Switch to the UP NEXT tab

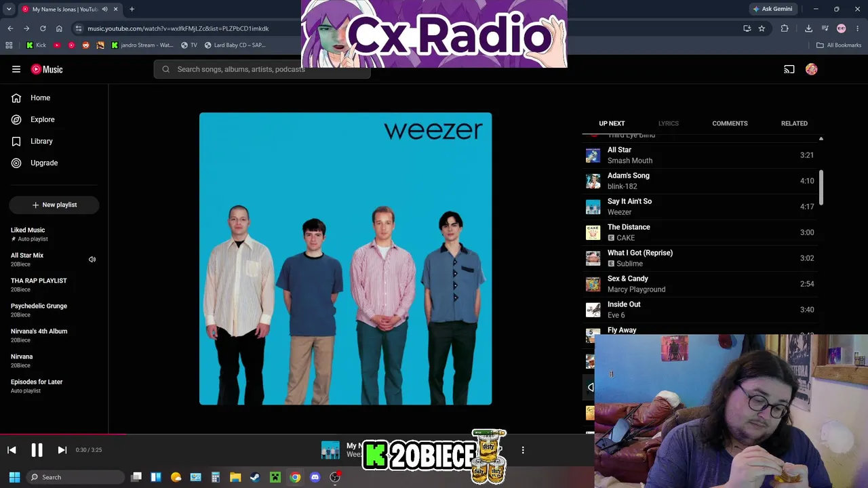(612, 123)
